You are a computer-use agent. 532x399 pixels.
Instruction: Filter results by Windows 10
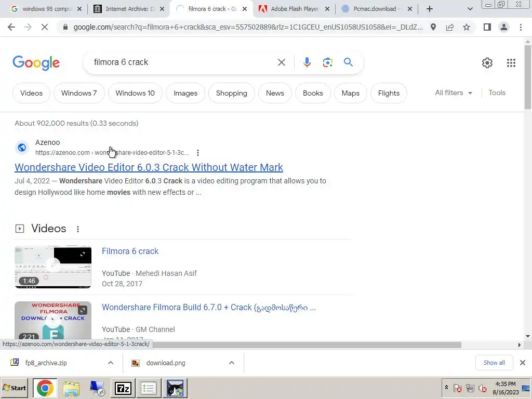135,93
